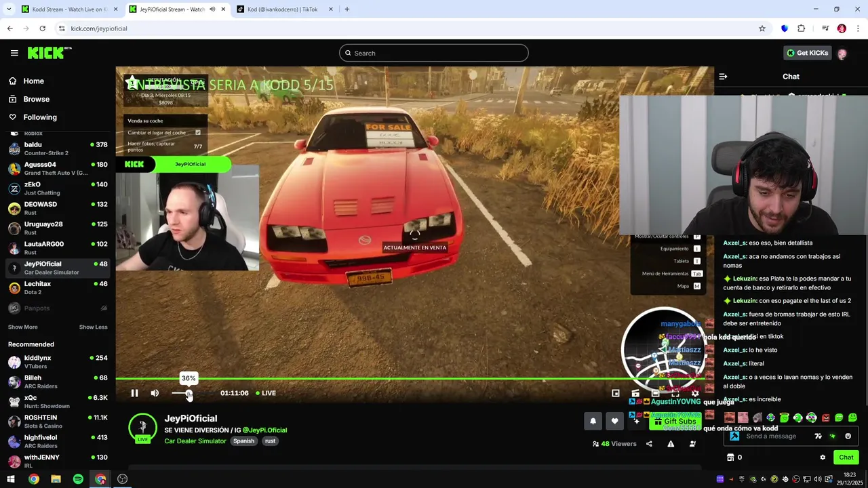Open DEOWASD's Rust stream

coord(58,208)
